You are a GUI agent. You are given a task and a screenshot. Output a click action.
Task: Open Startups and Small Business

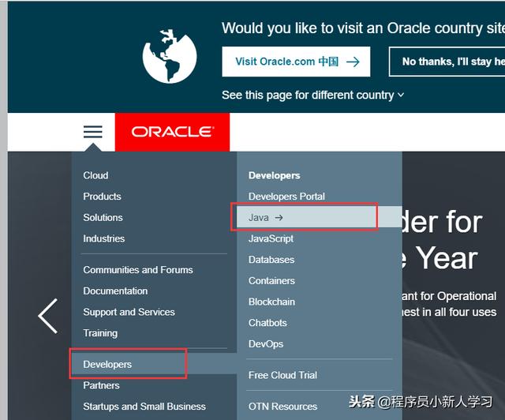coord(144,407)
